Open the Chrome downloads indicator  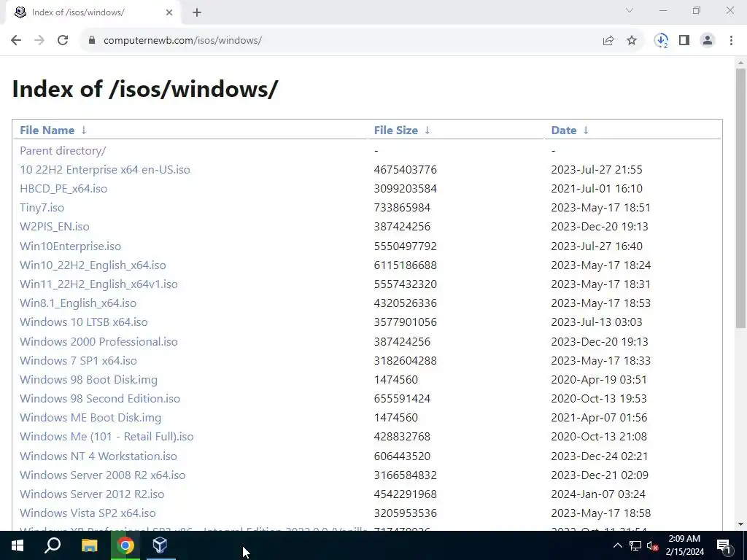pos(661,41)
